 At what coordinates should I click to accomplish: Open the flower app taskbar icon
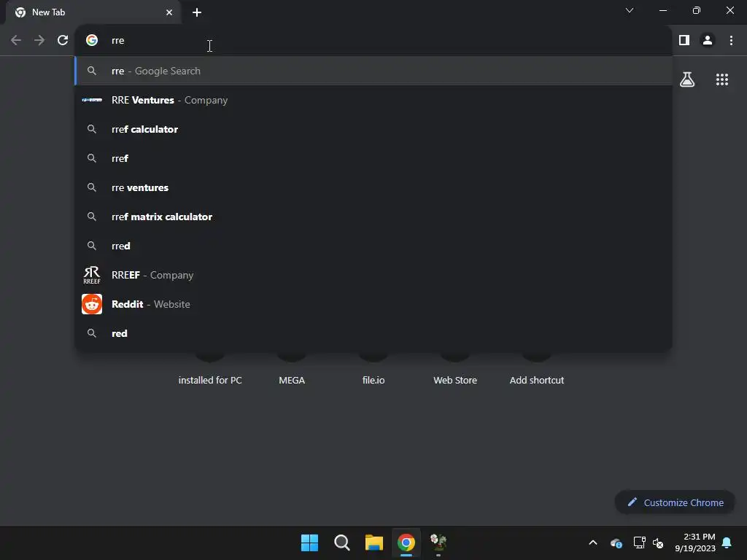[x=438, y=542]
